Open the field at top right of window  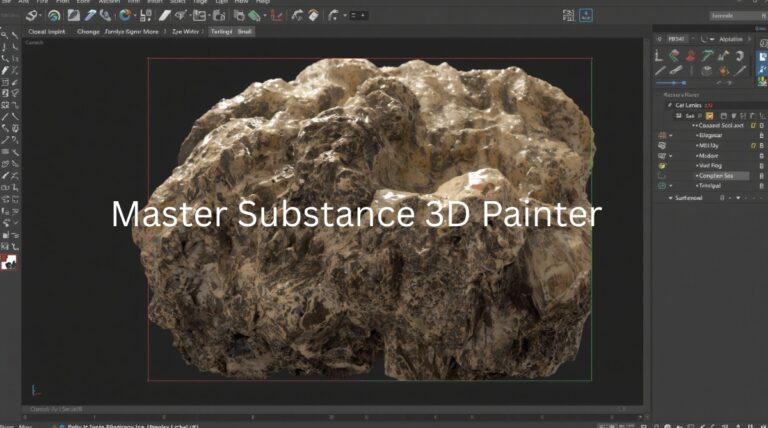[x=738, y=16]
